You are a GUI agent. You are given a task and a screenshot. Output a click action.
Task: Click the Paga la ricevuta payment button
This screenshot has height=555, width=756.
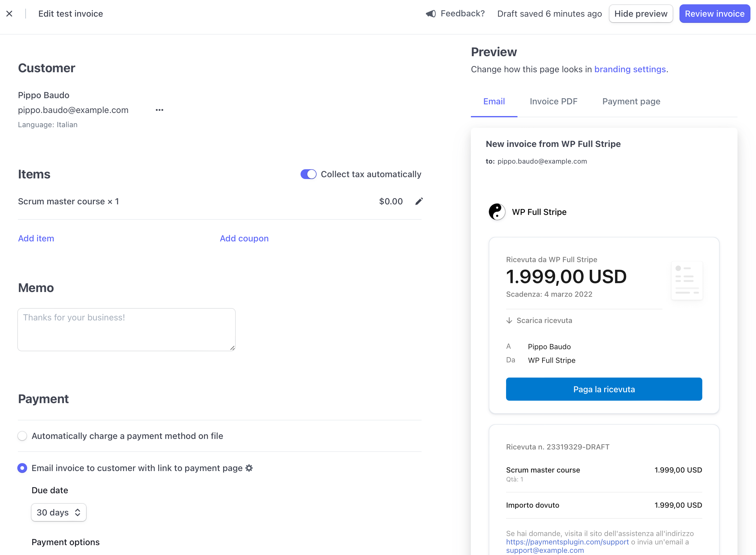(604, 389)
